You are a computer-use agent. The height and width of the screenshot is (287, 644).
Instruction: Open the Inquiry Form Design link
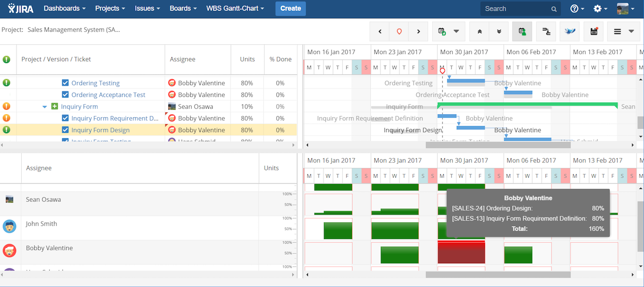click(101, 130)
